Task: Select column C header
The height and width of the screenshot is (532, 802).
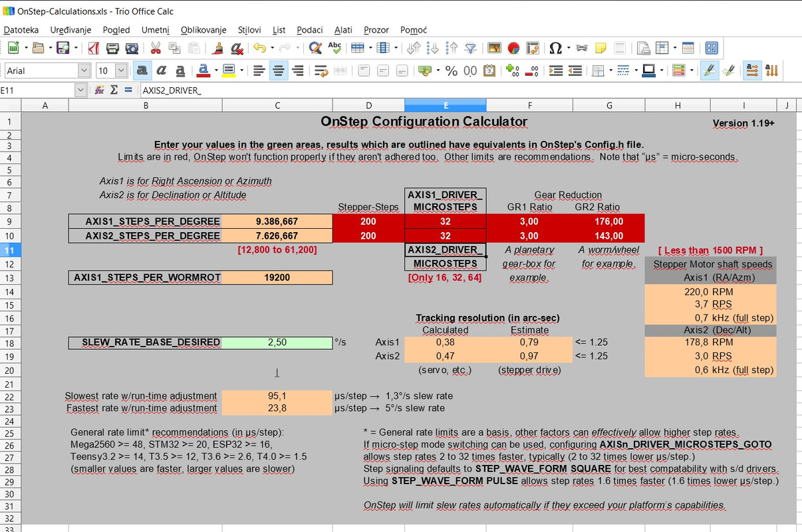Action: (277, 105)
